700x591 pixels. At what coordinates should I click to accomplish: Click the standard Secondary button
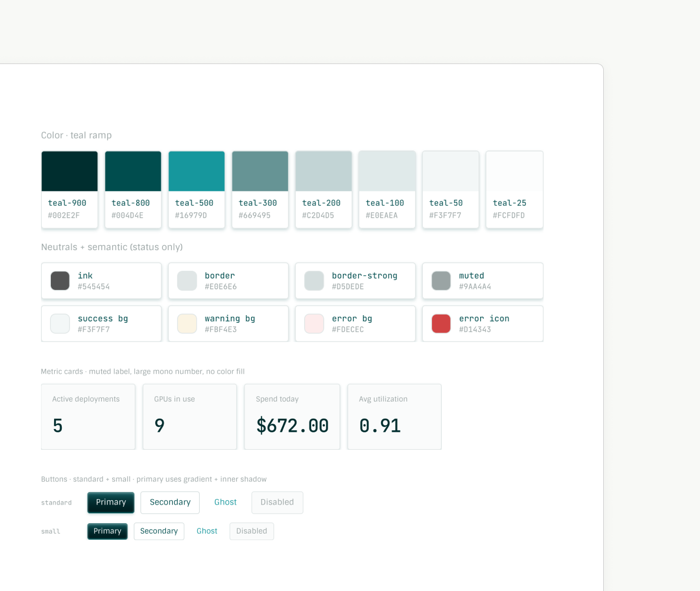pos(170,502)
